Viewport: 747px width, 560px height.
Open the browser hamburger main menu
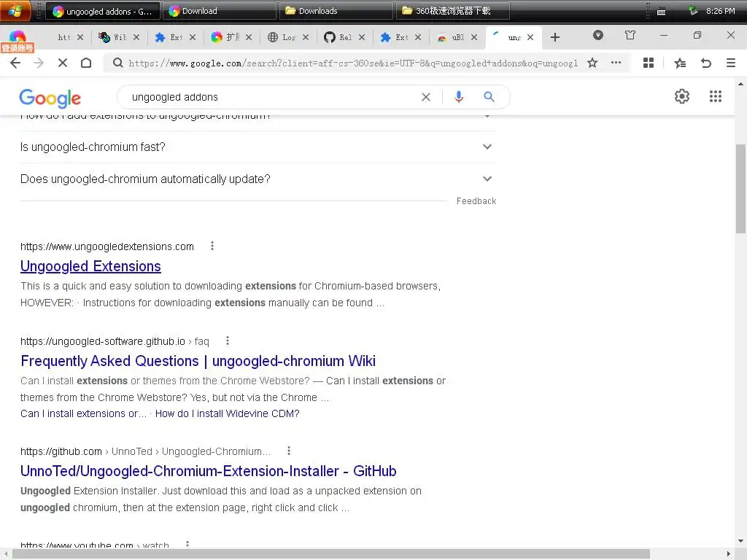(x=731, y=63)
